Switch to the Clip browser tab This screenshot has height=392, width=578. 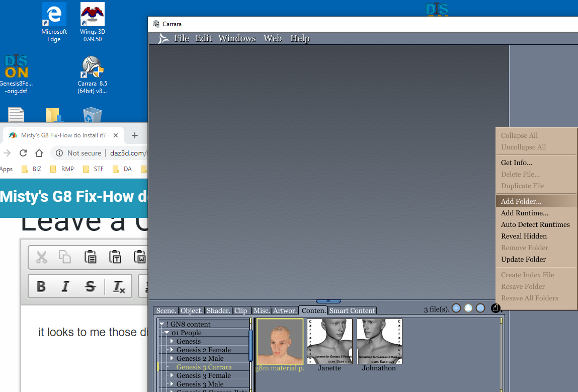coord(241,310)
